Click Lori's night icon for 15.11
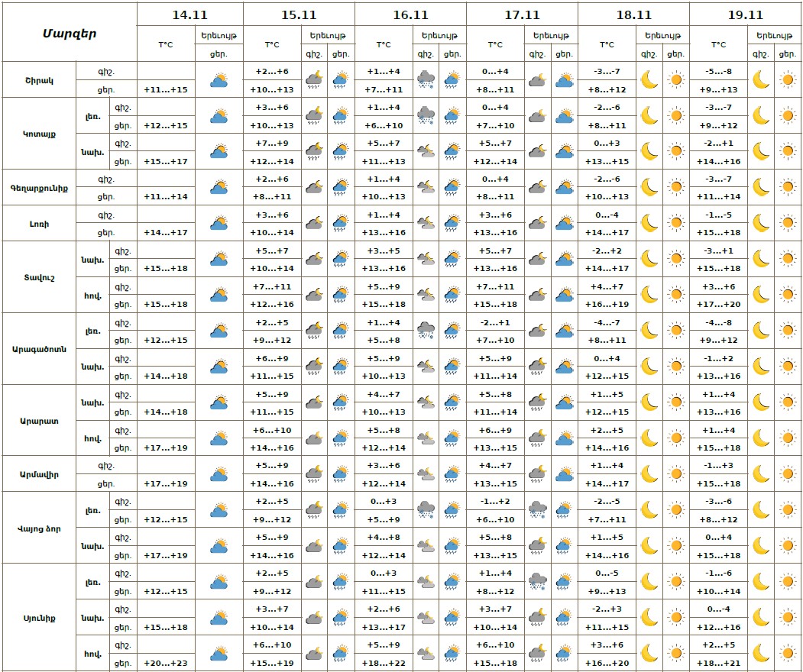Image resolution: width=803 pixels, height=672 pixels. [313, 223]
